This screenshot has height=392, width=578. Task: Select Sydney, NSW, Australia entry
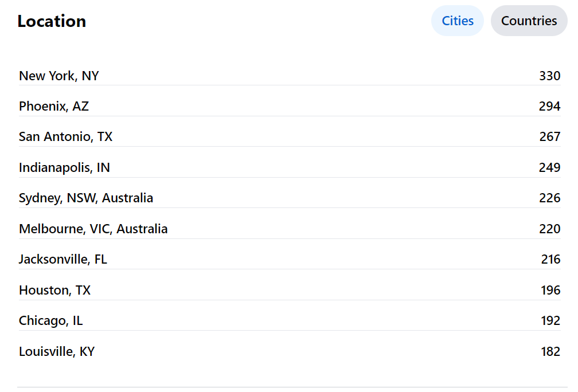[86, 198]
